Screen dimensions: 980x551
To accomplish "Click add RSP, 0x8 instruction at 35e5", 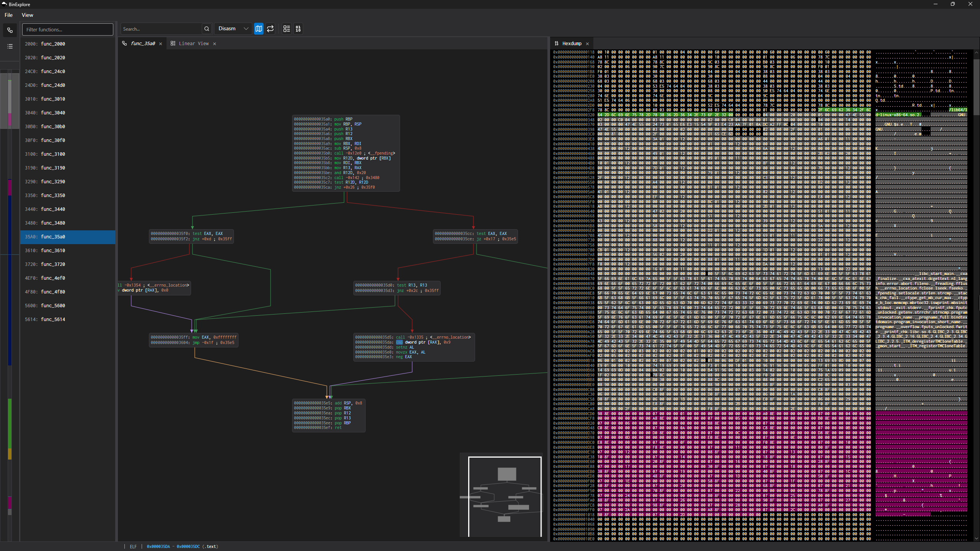I will (x=328, y=403).
